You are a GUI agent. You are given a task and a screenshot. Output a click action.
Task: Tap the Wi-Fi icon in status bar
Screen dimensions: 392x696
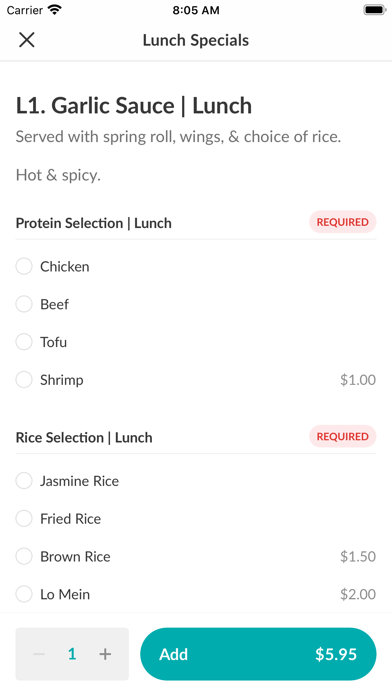click(55, 10)
